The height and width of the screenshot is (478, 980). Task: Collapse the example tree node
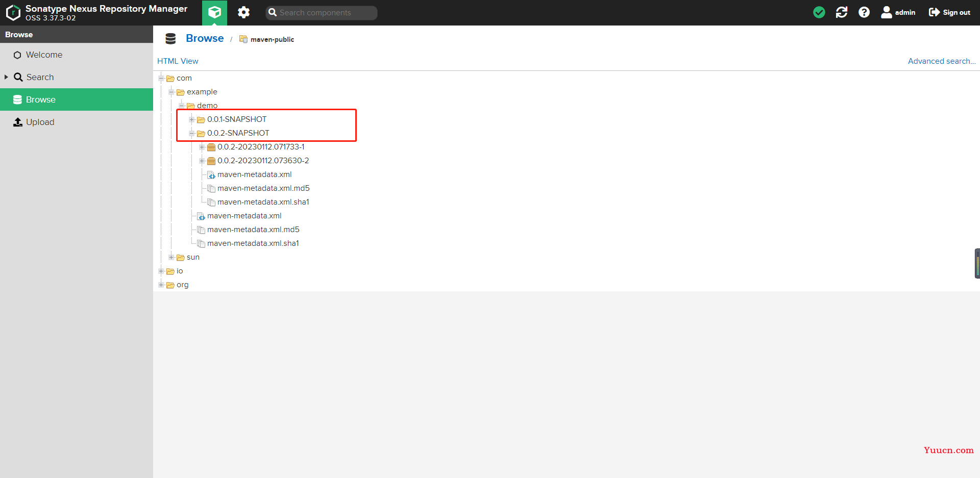click(171, 92)
